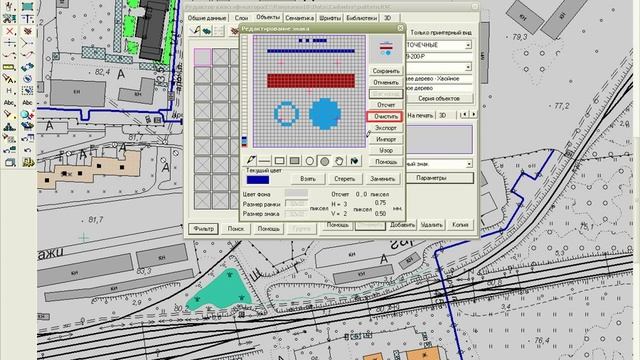Click the Копия button
The width and height of the screenshot is (640, 360).
[460, 225]
